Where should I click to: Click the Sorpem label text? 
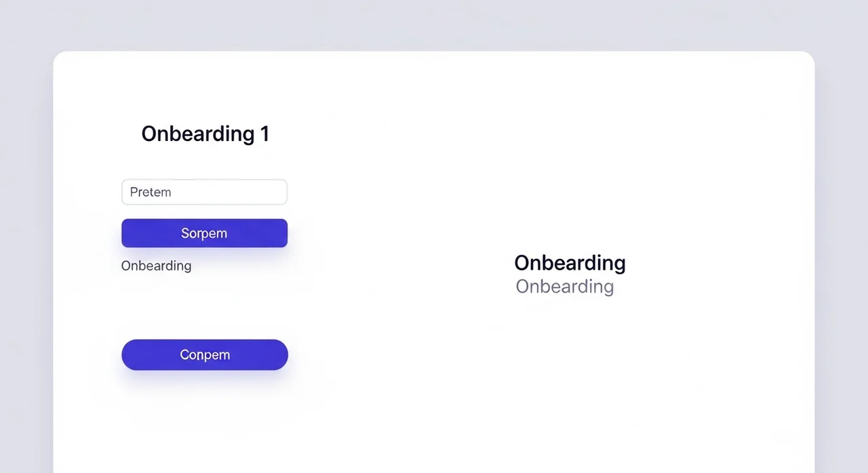point(204,233)
